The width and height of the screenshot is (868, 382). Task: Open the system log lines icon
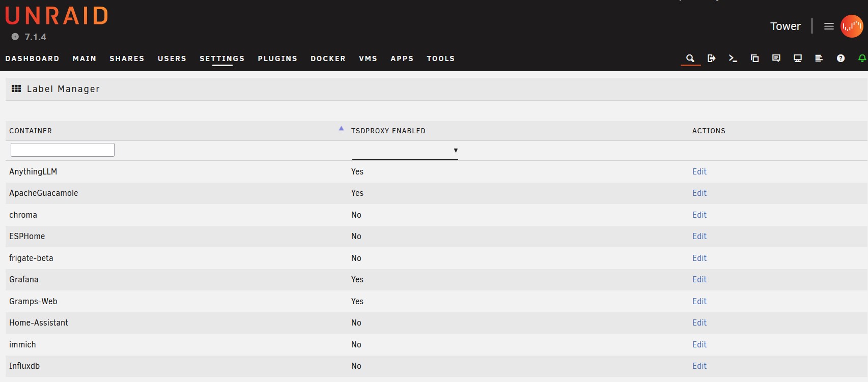pos(819,58)
